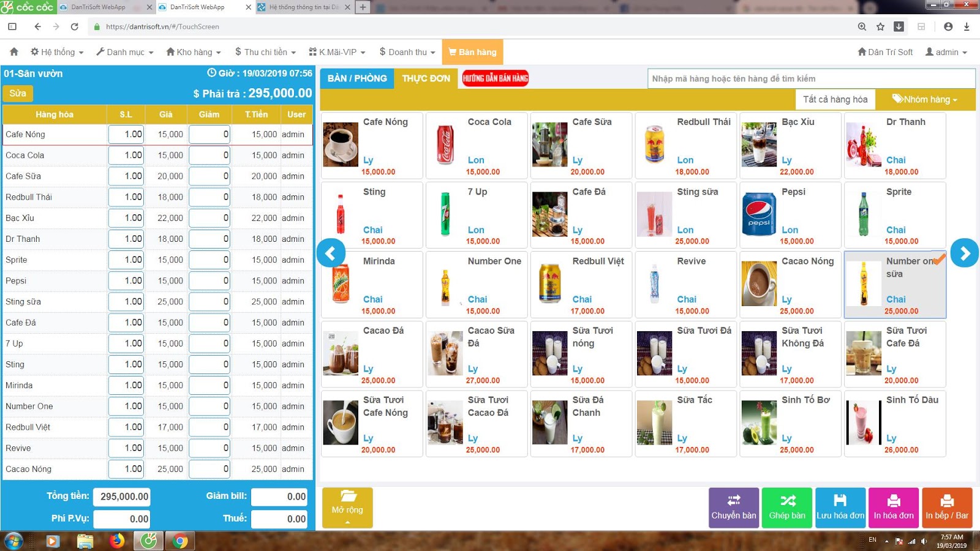Image resolution: width=980 pixels, height=551 pixels.
Task: Open File Explorer from taskbar
Action: (85, 541)
